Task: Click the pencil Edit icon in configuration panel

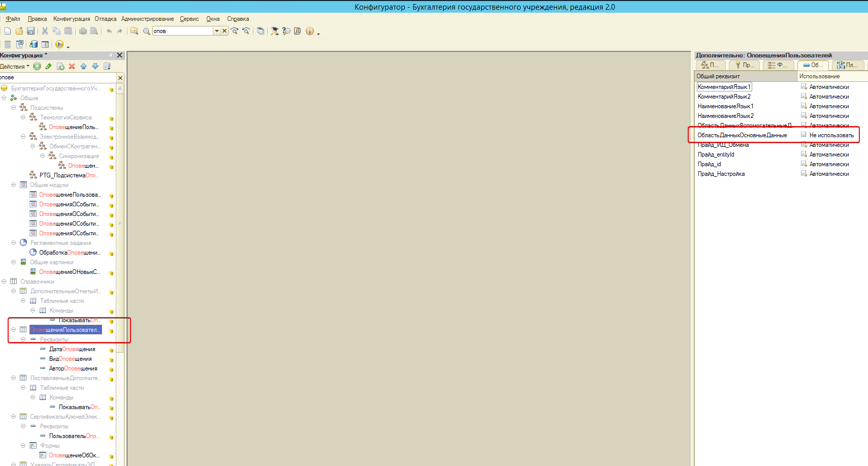Action: [49, 66]
